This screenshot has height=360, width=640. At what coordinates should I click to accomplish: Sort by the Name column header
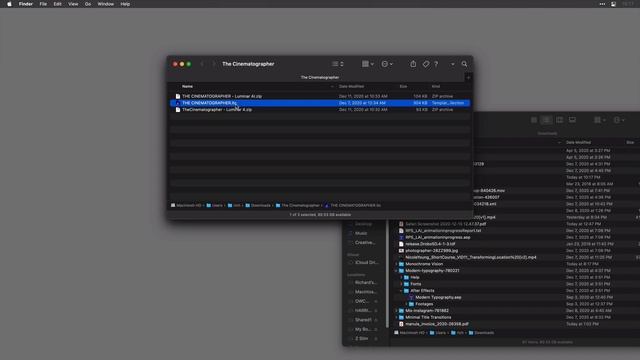pos(187,87)
